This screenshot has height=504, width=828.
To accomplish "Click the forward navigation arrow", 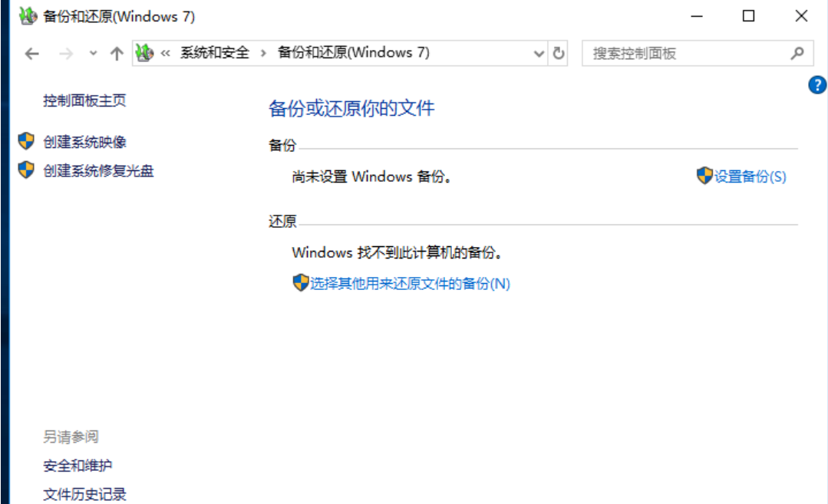I will pos(66,53).
